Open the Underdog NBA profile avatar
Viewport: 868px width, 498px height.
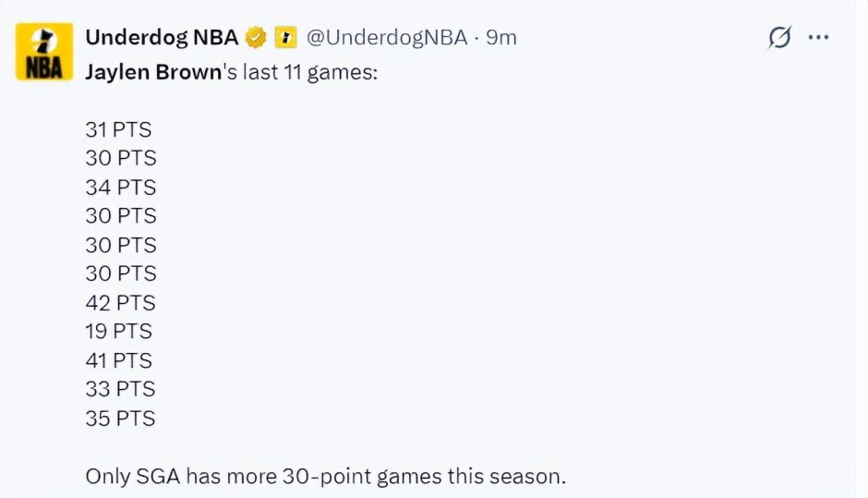(44, 52)
